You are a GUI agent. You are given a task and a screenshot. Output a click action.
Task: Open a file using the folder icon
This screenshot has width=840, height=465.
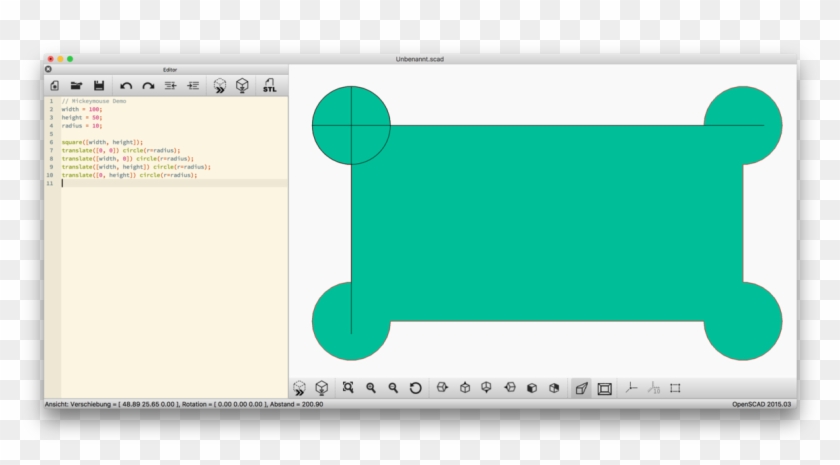click(76, 86)
